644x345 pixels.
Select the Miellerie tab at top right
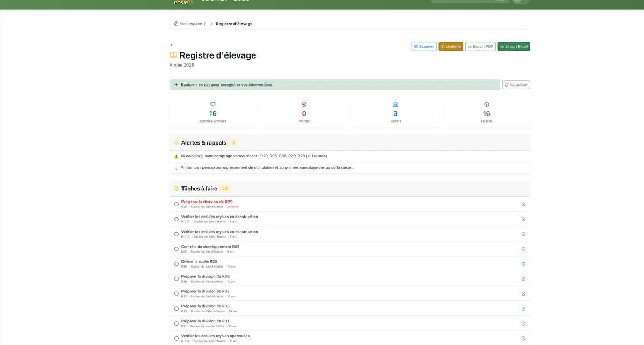tap(451, 46)
